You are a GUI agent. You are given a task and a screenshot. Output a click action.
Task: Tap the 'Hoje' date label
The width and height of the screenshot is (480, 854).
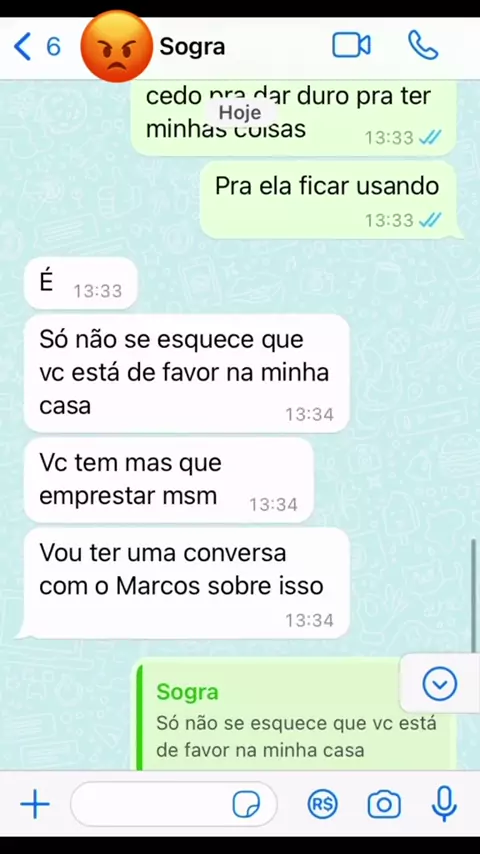[240, 113]
